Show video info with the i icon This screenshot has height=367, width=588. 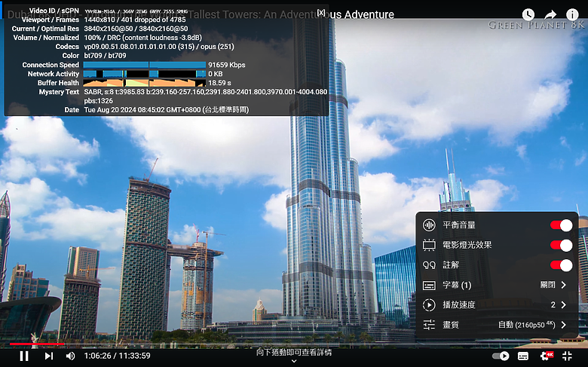click(x=572, y=14)
